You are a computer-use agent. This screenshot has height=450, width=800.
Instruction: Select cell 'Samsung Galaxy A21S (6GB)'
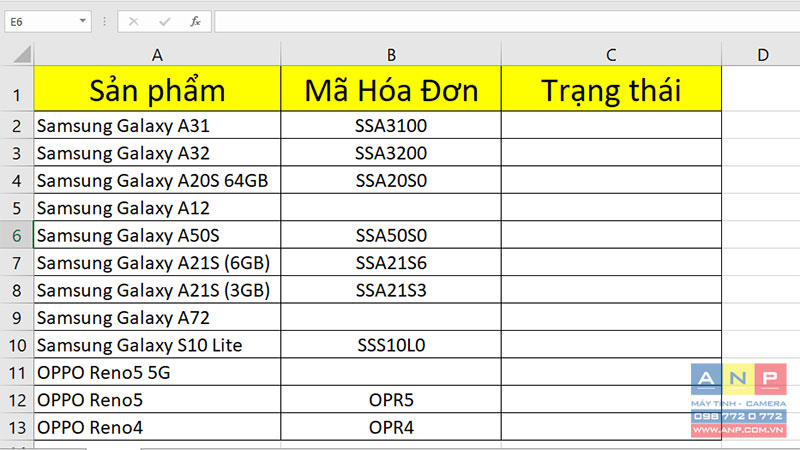[x=157, y=263]
